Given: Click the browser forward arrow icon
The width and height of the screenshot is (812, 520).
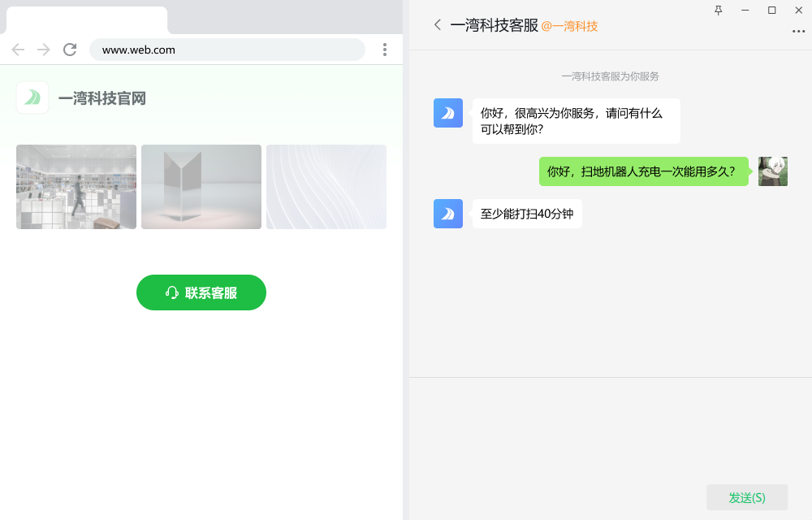Looking at the screenshot, I should click(44, 49).
